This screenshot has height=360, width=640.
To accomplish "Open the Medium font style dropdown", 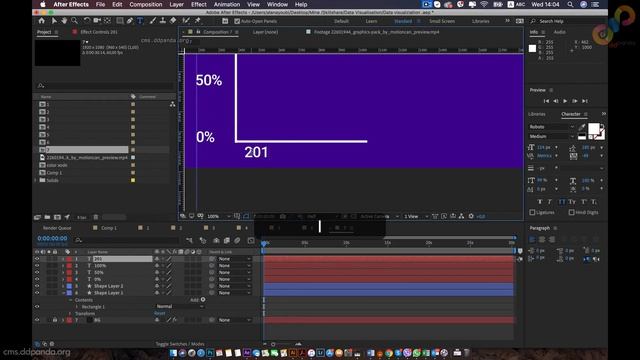I will (552, 136).
